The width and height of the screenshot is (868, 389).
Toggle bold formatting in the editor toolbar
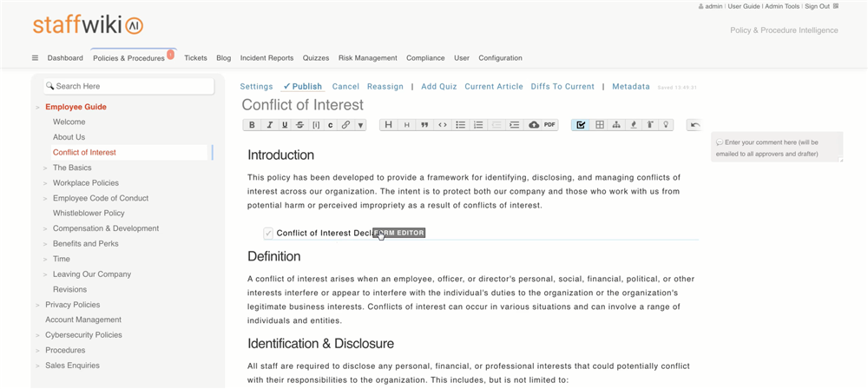tap(252, 125)
